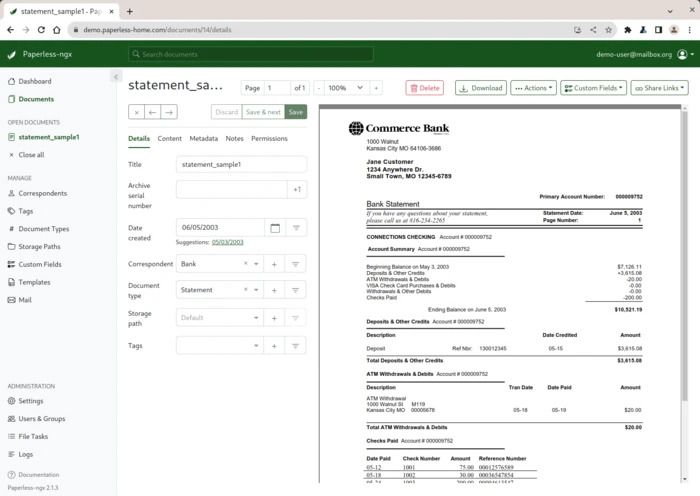The height and width of the screenshot is (496, 700).
Task: Click the preview vertical scrollbar
Action: pyautogui.click(x=684, y=254)
